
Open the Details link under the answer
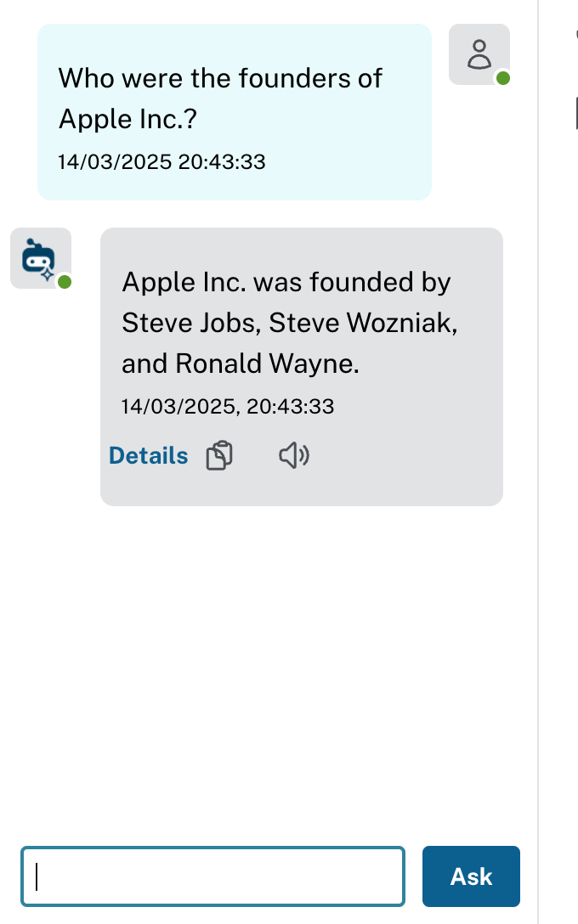149,456
